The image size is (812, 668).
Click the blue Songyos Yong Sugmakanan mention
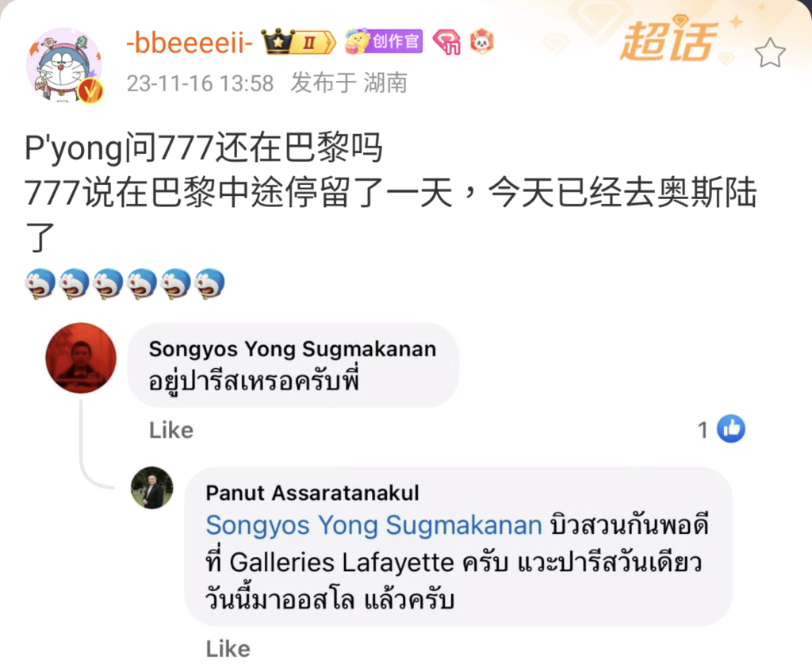point(374,525)
